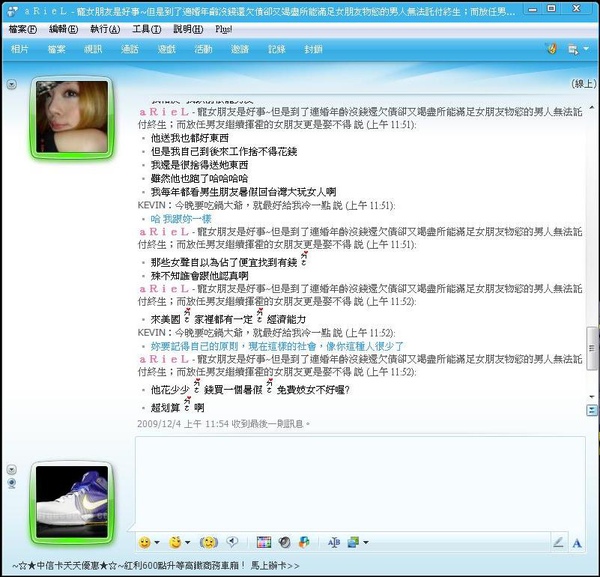Maximize the chat window
Screen dimensions: 600x577
coord(551,9)
